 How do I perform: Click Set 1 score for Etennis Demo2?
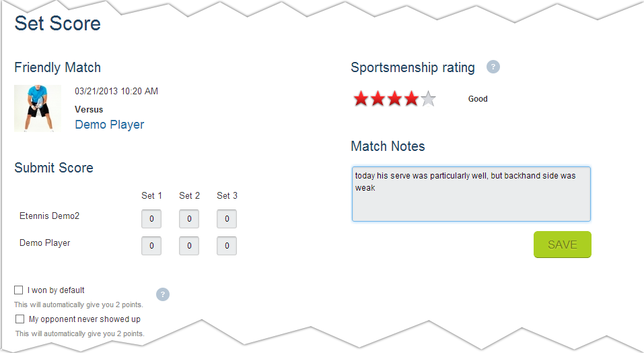[x=151, y=219]
